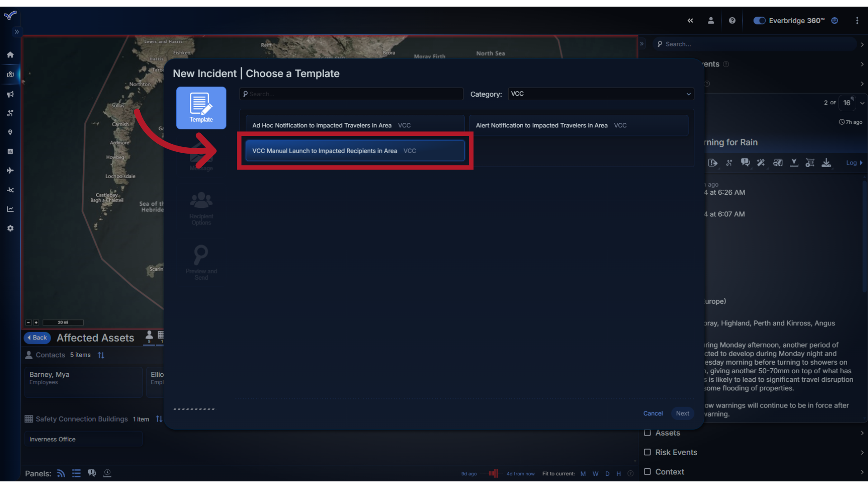
Task: Open the notifications megaphone icon in sidebar
Action: tap(10, 94)
